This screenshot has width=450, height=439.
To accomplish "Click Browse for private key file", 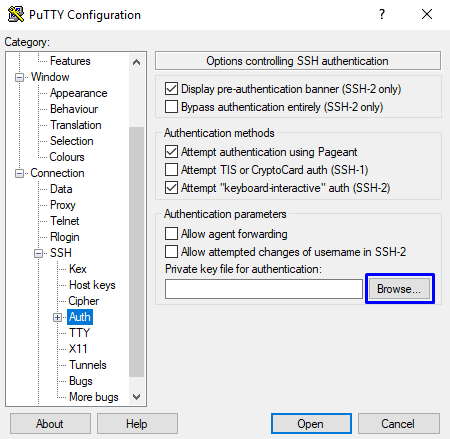I will pos(399,289).
